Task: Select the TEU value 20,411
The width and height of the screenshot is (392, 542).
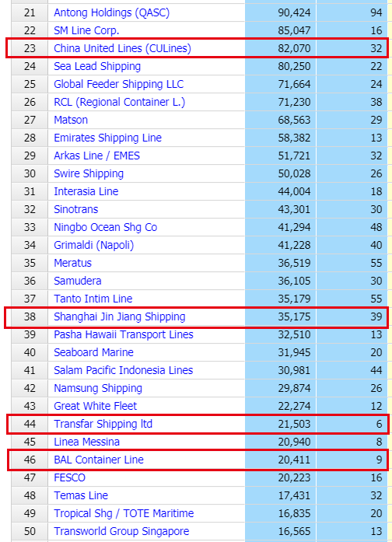Action: (294, 460)
